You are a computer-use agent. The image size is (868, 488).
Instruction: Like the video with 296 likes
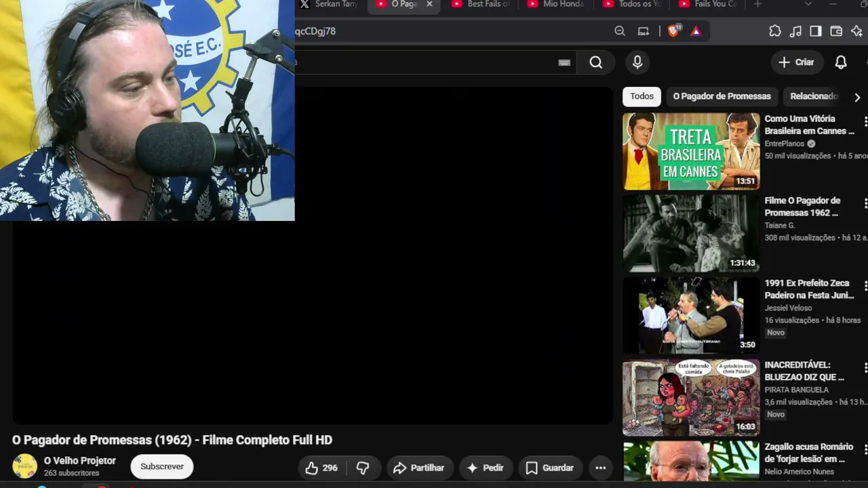click(321, 468)
